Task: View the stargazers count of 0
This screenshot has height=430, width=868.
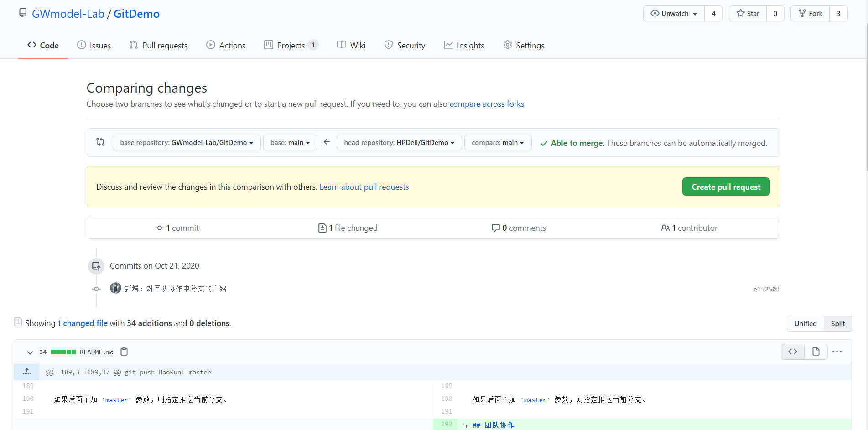Action: 775,14
